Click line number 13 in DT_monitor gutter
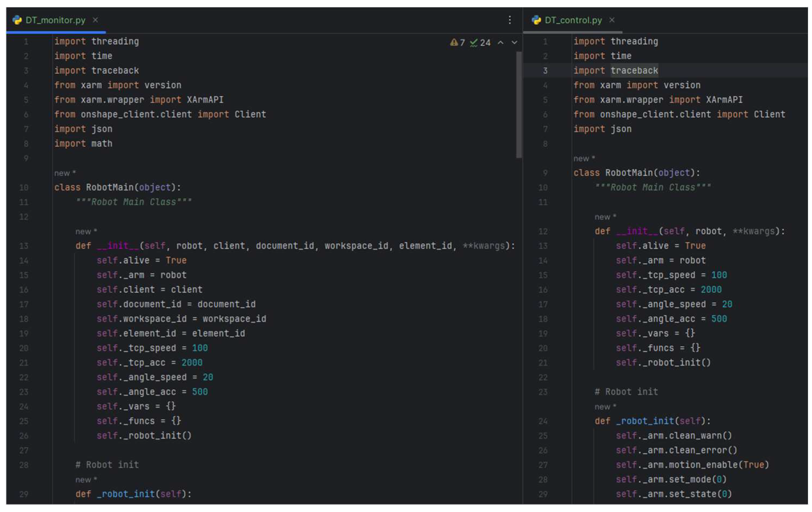Image resolution: width=812 pixels, height=512 pixels. tap(24, 246)
